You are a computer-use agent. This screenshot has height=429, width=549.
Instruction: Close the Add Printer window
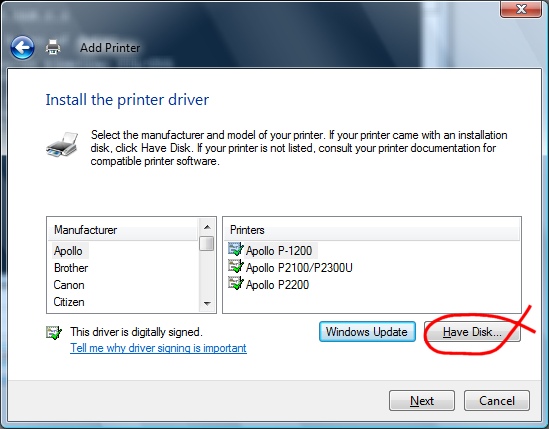[x=521, y=9]
